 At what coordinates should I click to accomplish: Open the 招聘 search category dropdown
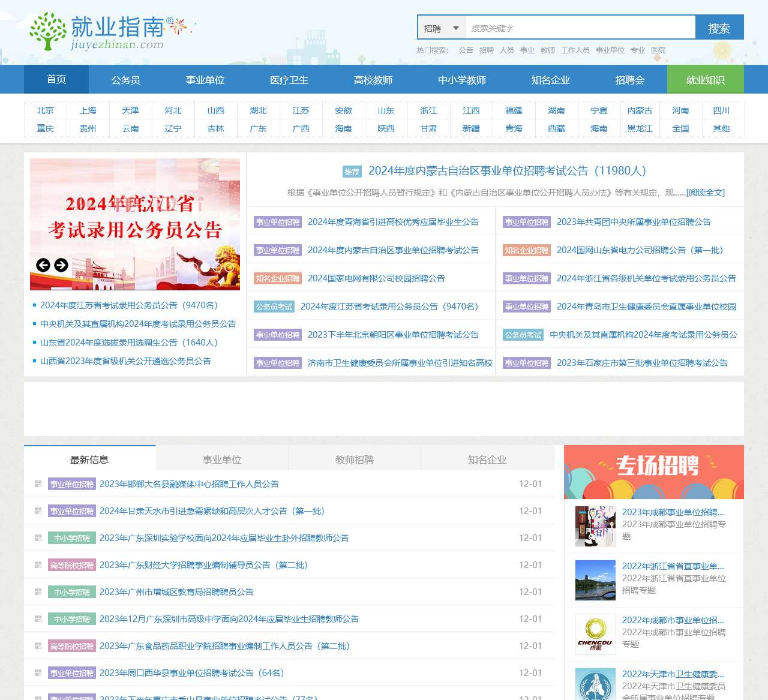click(441, 28)
